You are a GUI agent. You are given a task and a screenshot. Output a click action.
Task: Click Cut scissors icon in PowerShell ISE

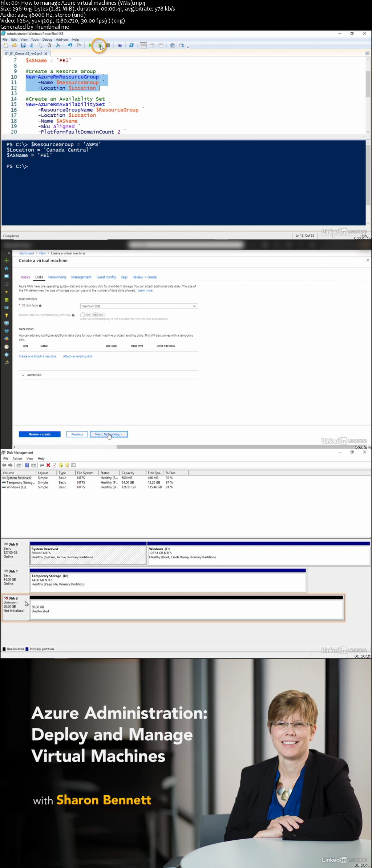tap(32, 45)
